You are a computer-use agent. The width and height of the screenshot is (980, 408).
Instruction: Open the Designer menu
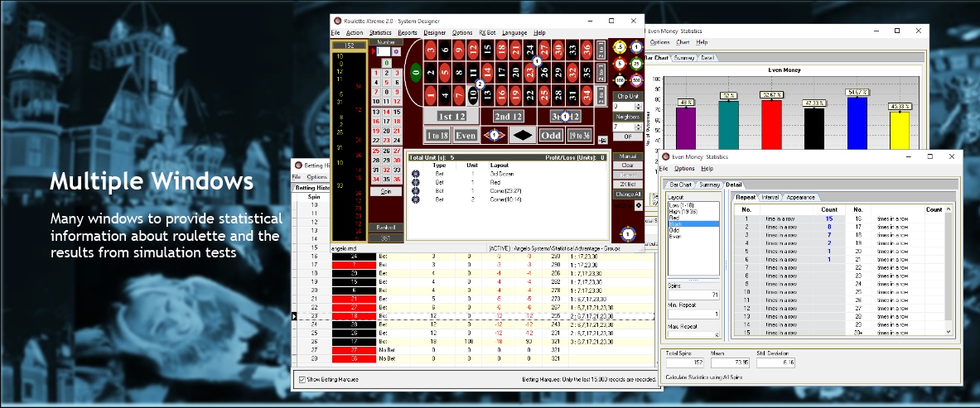pyautogui.click(x=435, y=33)
